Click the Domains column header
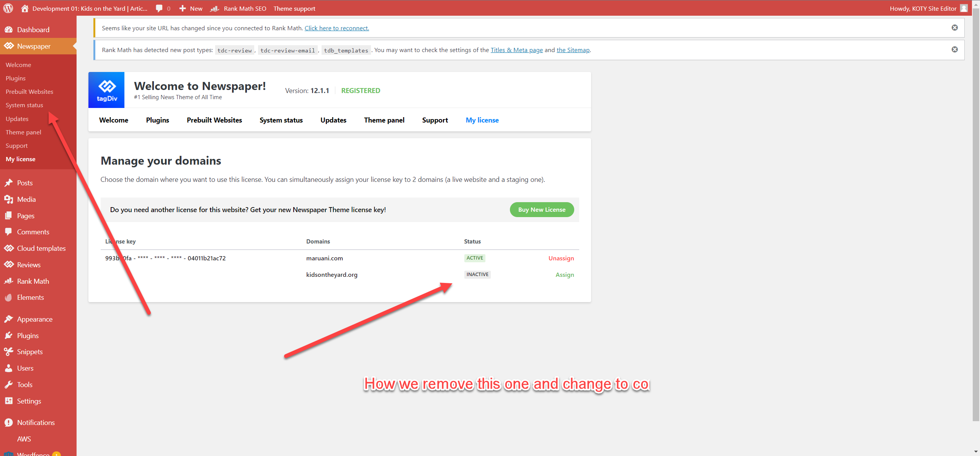980x456 pixels. tap(318, 241)
